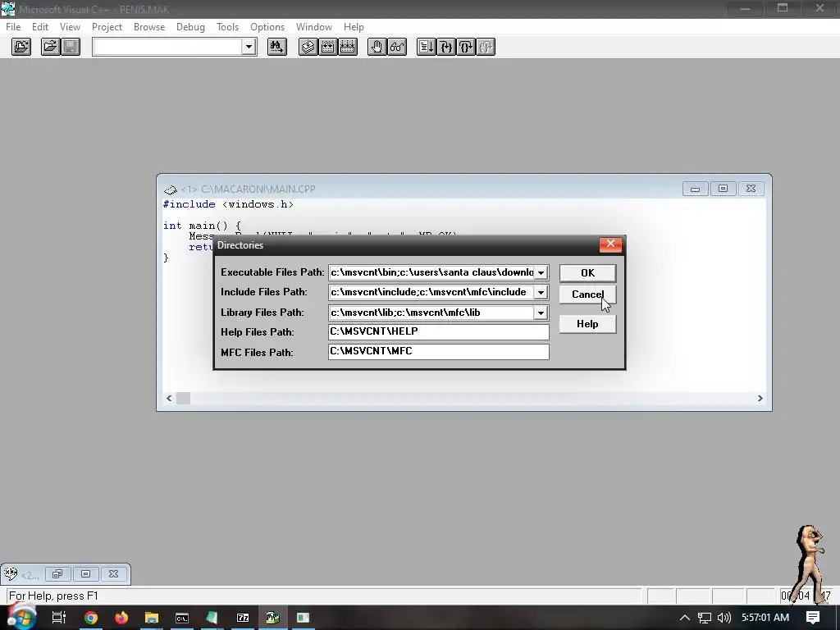The image size is (840, 630).
Task: Click the 'int main() {' code line
Action: pos(202,226)
